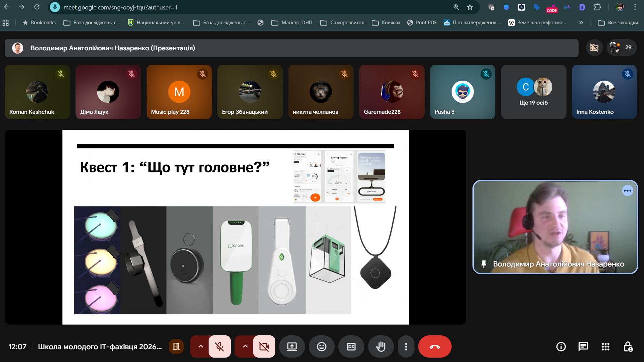The width and height of the screenshot is (644, 362).
Task: Click the Print PDF bookmark
Action: [422, 23]
